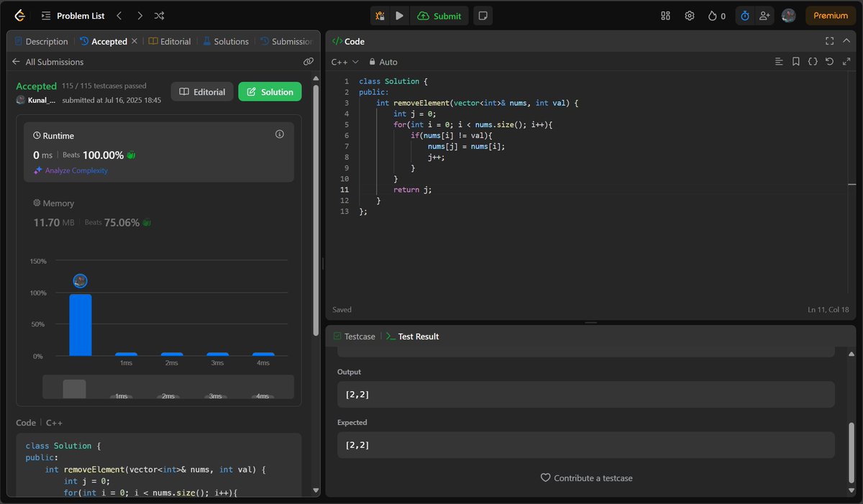Open the profile avatar menu

point(789,16)
